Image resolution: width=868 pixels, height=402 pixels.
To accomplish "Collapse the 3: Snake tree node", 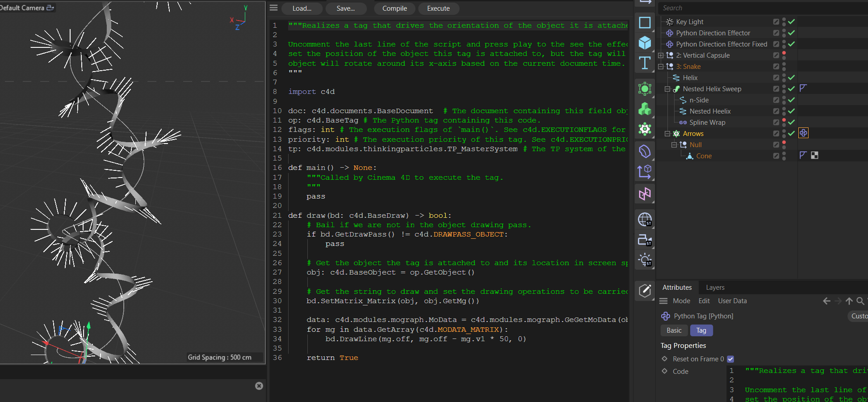I will click(x=661, y=66).
